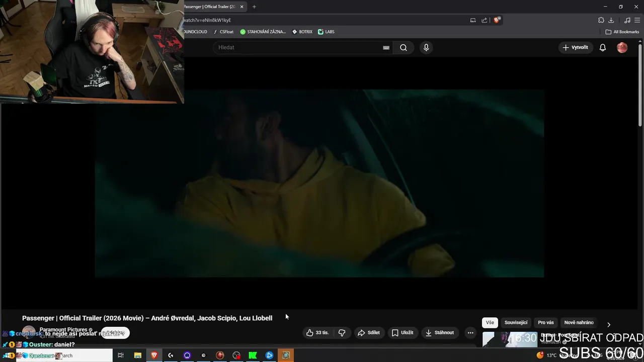This screenshot has width=644, height=362.
Task: Start voice search with the microphone icon
Action: 426,47
